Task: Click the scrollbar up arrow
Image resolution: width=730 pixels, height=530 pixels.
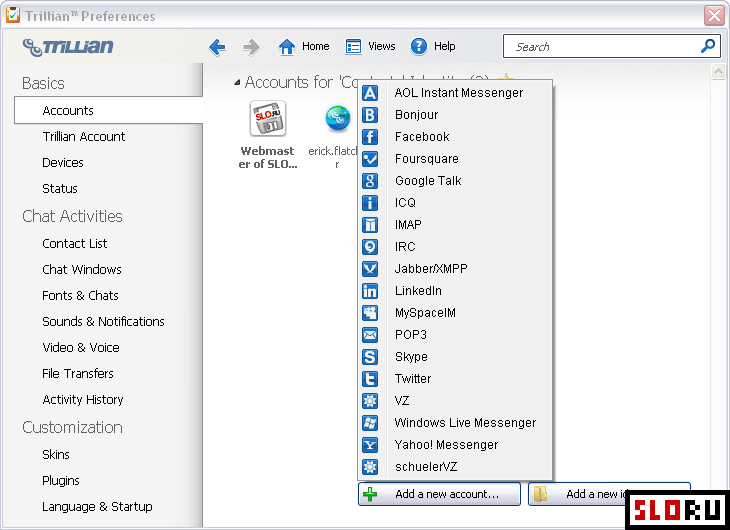Action: point(718,72)
